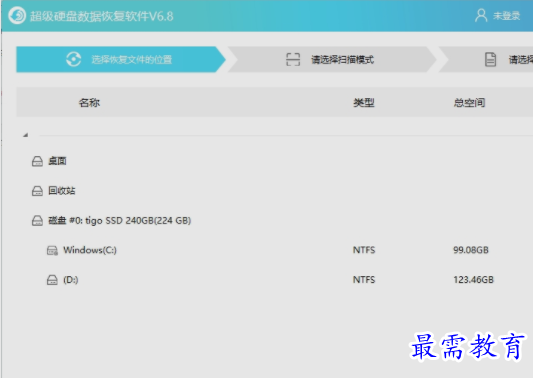Click the app logo in title bar
This screenshot has width=533, height=378.
coord(17,16)
